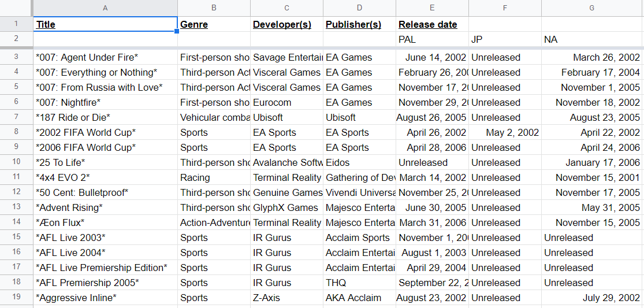Click the Release date header cell
The image size is (644, 308).
tap(432, 24)
